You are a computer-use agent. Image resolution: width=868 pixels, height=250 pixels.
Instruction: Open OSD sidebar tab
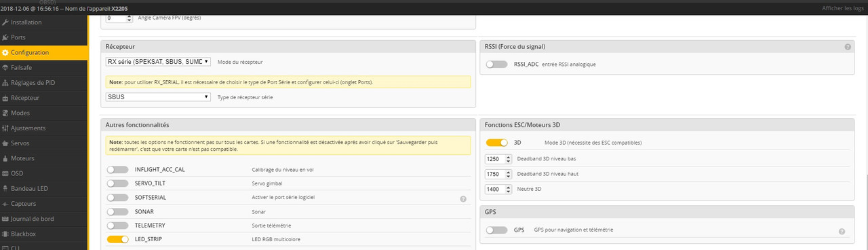point(44,173)
